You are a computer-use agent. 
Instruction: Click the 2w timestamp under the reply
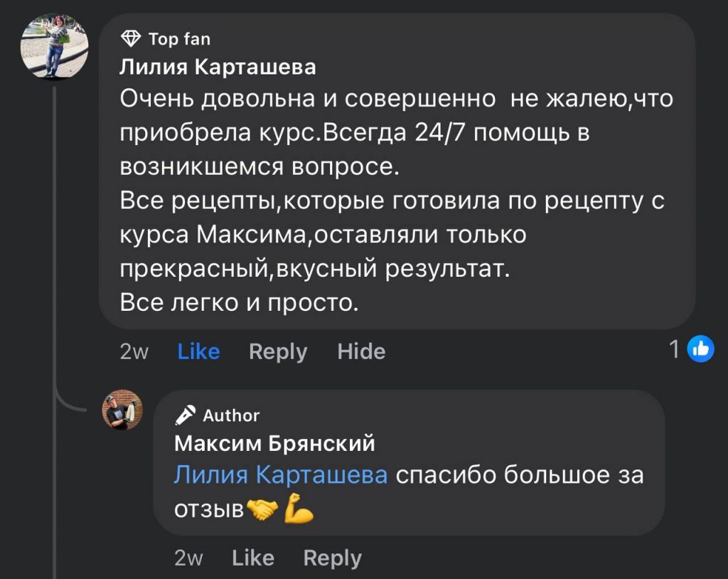tap(188, 558)
